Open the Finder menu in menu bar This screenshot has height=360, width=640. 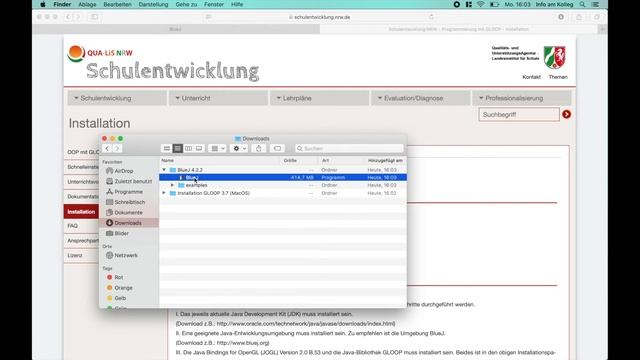pyautogui.click(x=62, y=4)
